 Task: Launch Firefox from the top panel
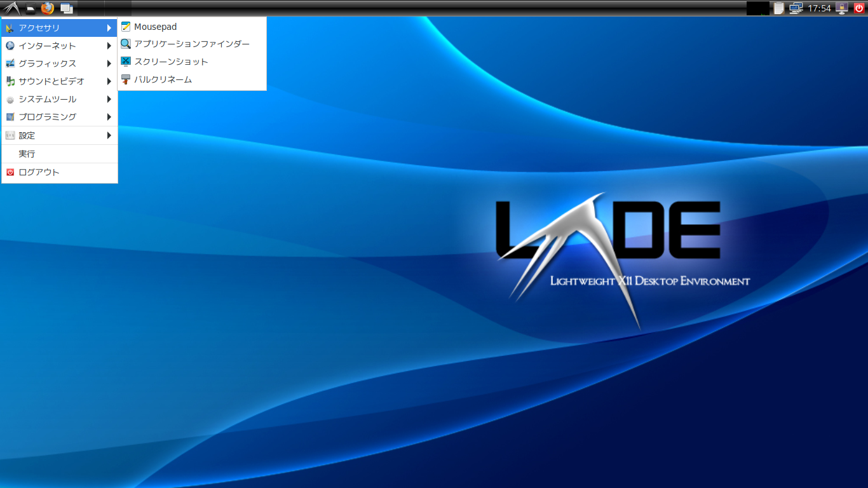48,8
